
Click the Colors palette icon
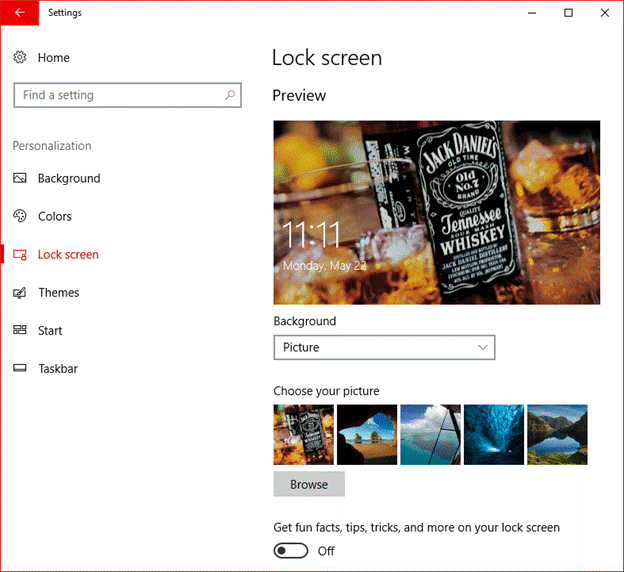(20, 216)
